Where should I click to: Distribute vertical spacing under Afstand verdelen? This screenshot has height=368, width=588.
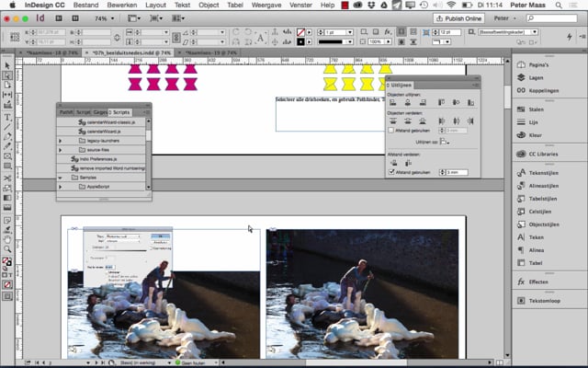(394, 163)
